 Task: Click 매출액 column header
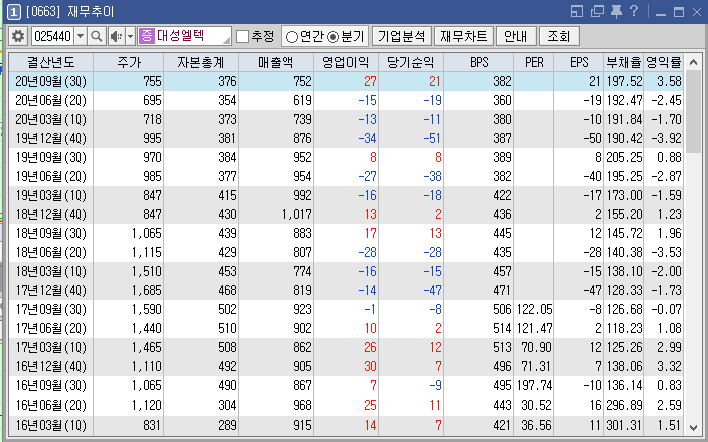276,62
